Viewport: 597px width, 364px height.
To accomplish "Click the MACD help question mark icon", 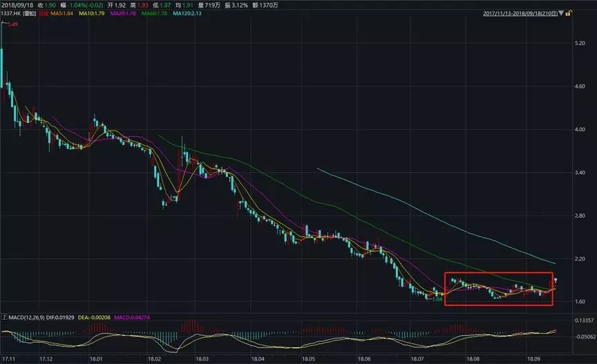I will [3, 317].
